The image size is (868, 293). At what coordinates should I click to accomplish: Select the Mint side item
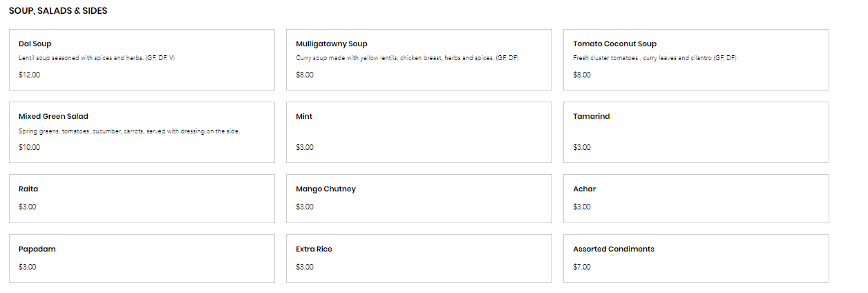coord(304,116)
